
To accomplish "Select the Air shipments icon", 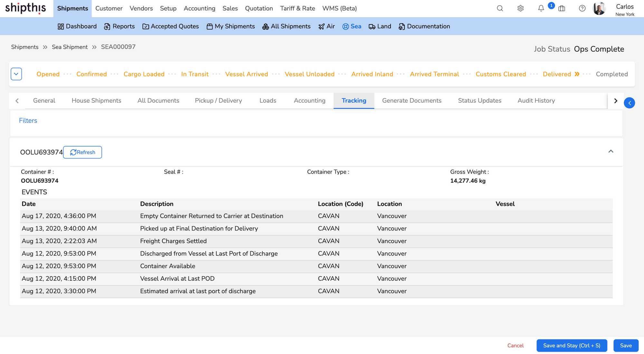I will click(326, 26).
